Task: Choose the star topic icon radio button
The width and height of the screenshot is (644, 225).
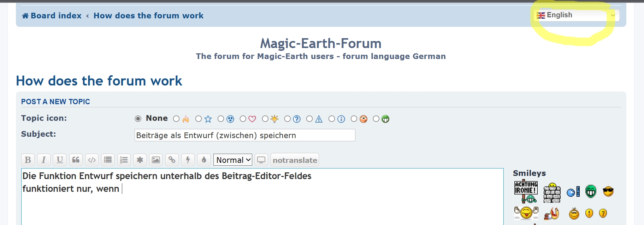Action: point(199,119)
